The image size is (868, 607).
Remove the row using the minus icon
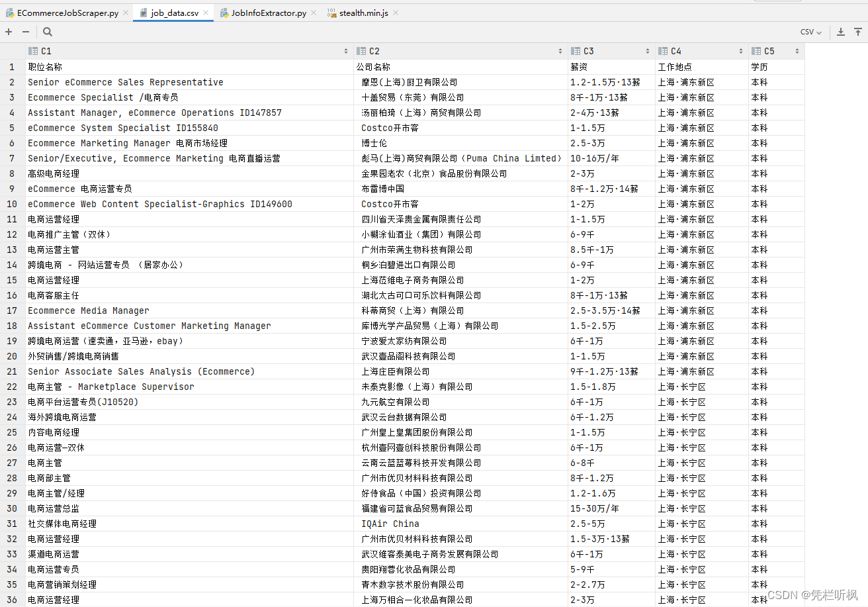(26, 32)
